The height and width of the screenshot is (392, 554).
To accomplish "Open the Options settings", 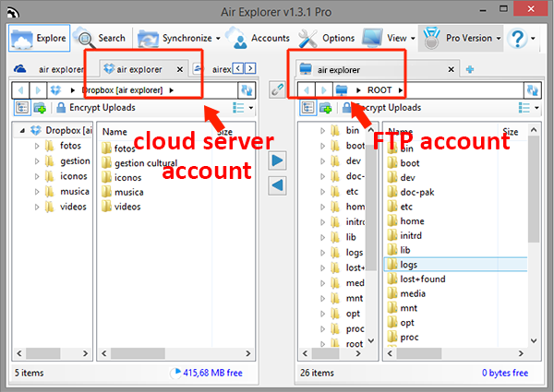I will tap(327, 38).
